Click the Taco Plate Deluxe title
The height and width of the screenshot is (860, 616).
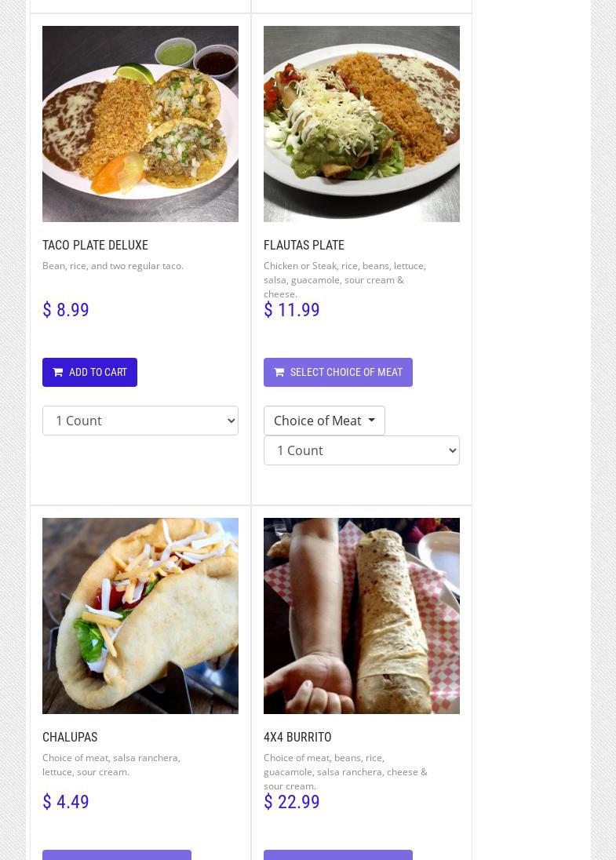[x=95, y=246]
